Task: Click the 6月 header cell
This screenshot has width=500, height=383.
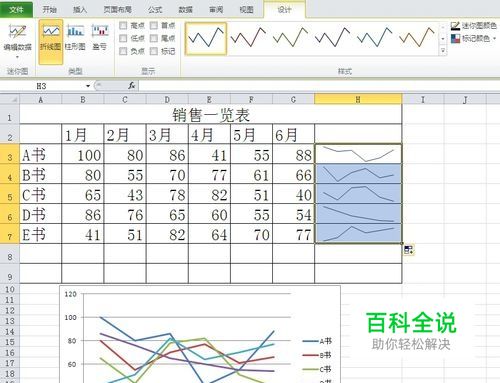Action: tap(293, 134)
